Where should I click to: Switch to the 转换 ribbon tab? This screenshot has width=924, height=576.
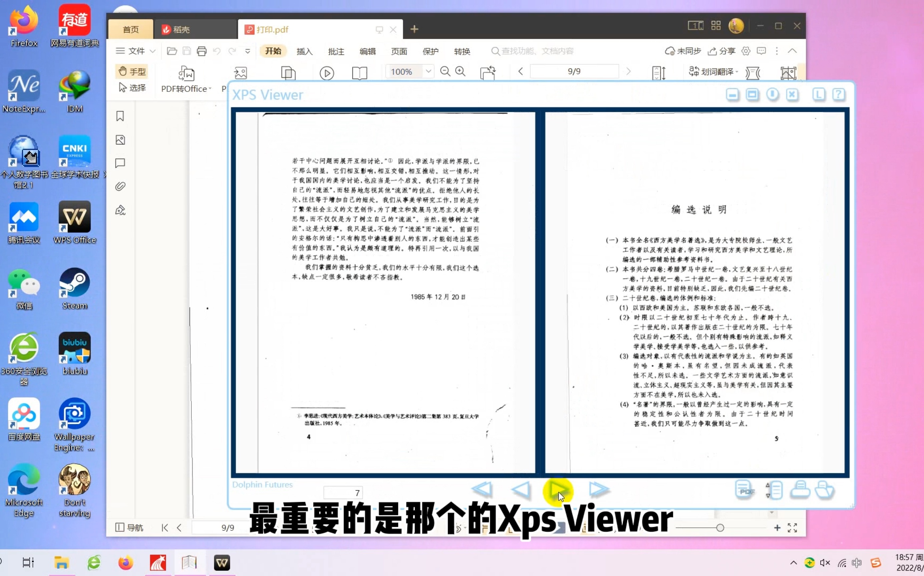point(462,51)
